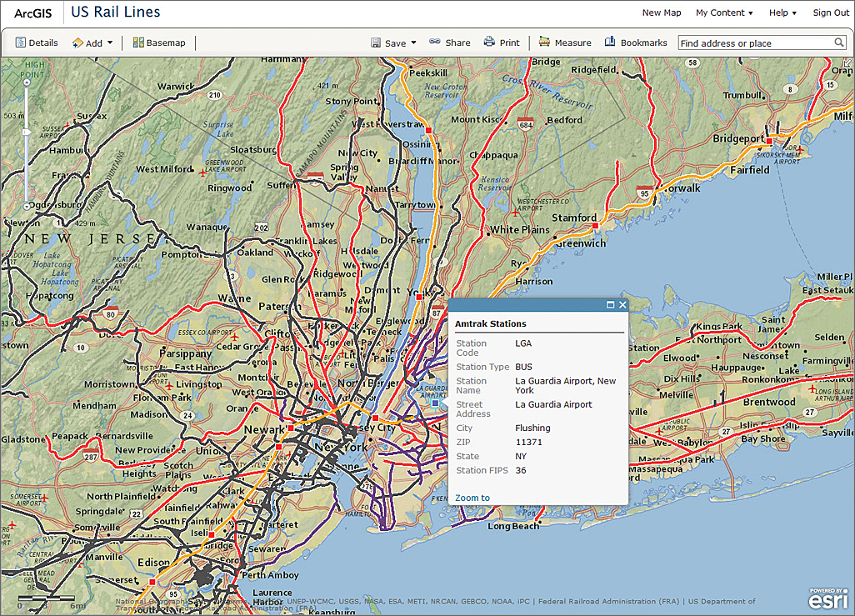The image size is (855, 616).
Task: Maximize the Amtrak Stations popup
Action: click(610, 305)
